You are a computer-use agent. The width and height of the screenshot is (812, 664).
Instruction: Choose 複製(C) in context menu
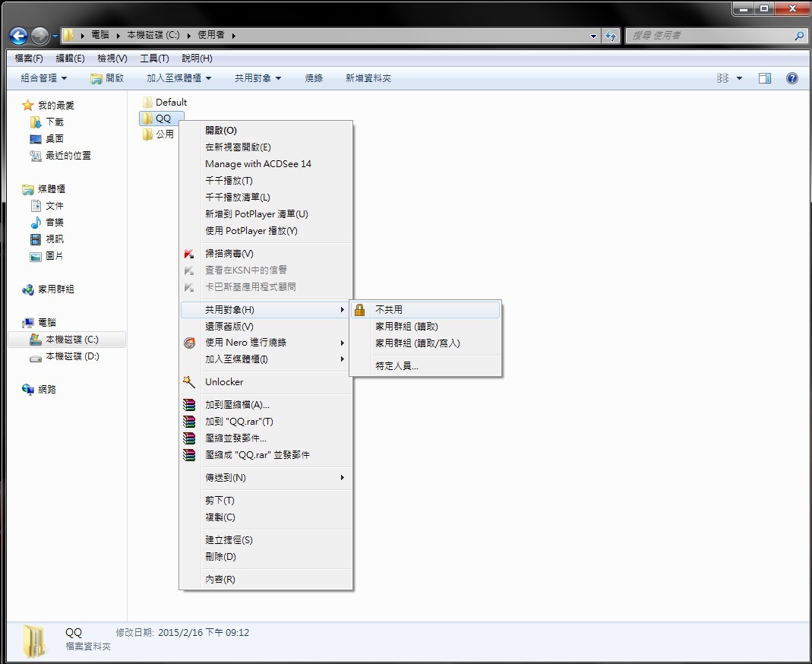point(266,517)
